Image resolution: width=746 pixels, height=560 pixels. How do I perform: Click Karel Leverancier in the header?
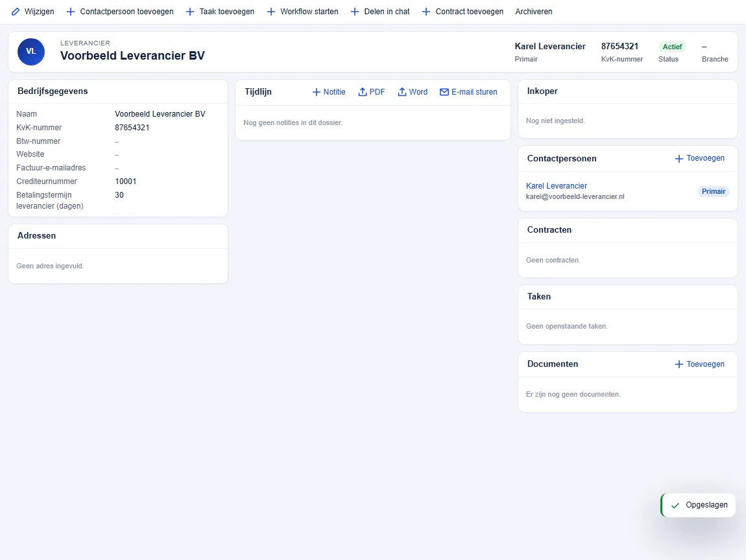(x=550, y=46)
